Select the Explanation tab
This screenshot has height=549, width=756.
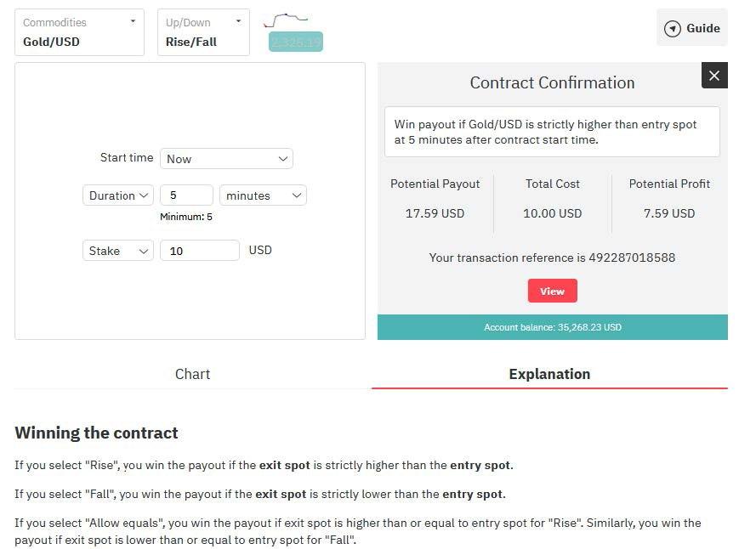click(x=549, y=374)
